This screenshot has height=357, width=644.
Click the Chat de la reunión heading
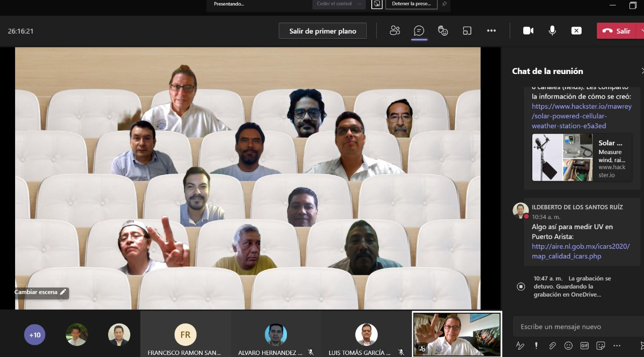[x=547, y=71]
